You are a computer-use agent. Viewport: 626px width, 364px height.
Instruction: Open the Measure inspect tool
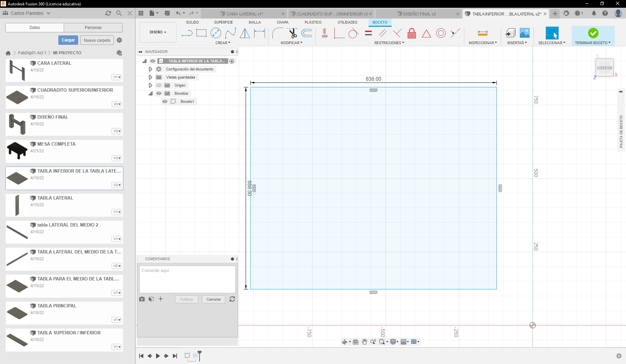click(x=482, y=33)
